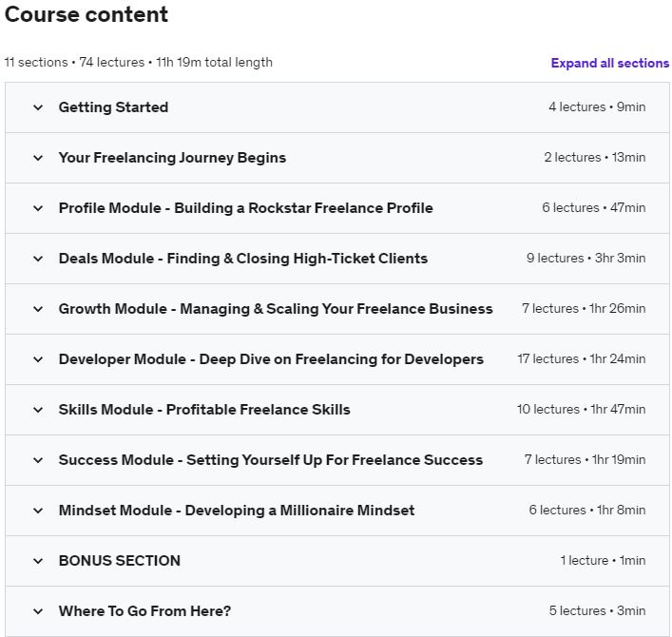Screen dimensions: 672x637
Task: Open Deals Module - Finding & Closing High-Ticket Clients
Action: tap(243, 259)
